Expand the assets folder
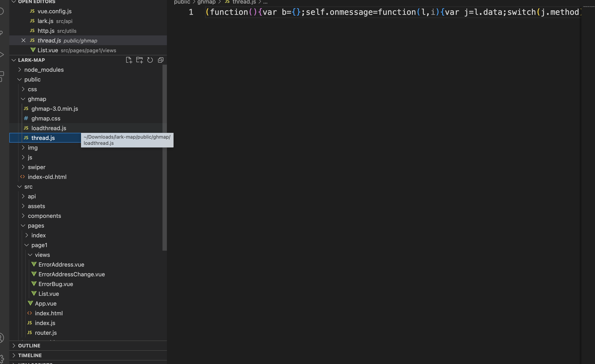 click(x=86, y=206)
